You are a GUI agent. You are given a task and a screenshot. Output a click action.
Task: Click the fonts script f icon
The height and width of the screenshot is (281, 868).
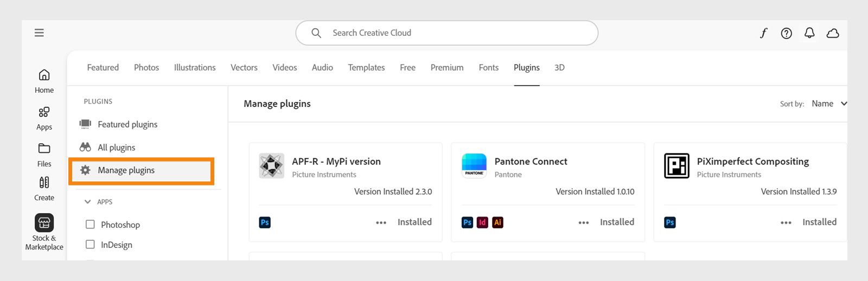763,34
